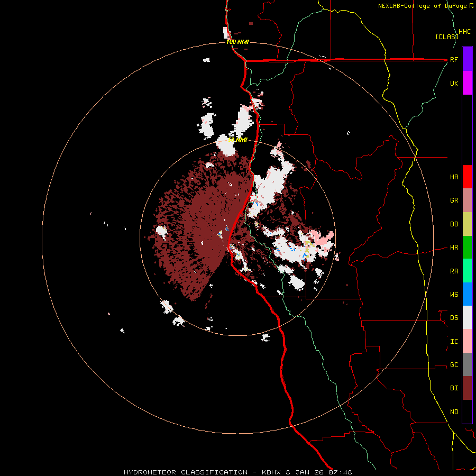Click the BI legend label
Screen dimensions: 476x476
454,388
